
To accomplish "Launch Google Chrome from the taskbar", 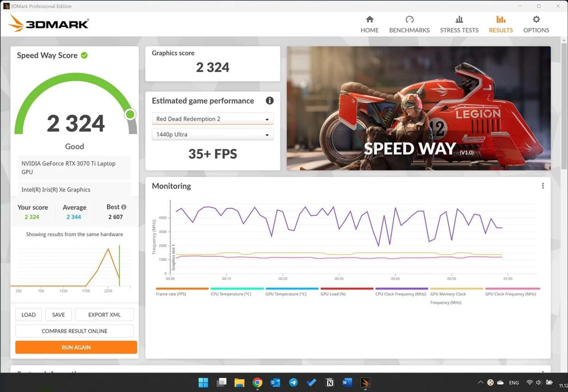I will pyautogui.click(x=257, y=383).
